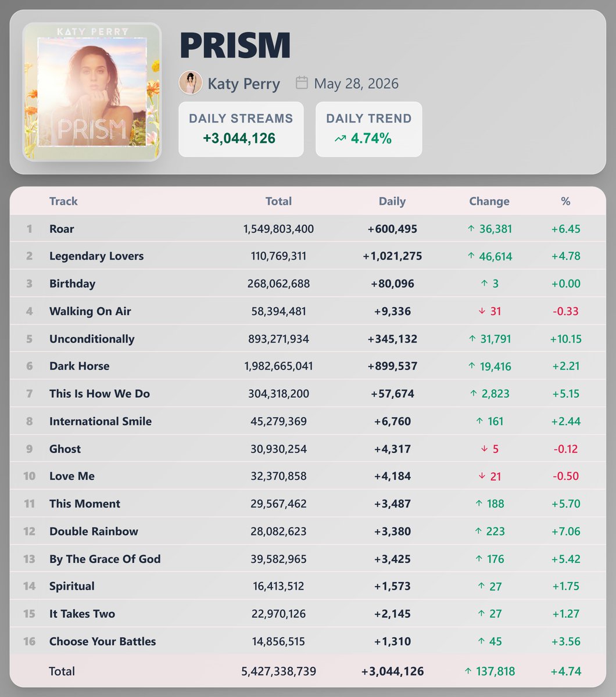
Task: Select the This Is How We Do track
Action: 99,394
